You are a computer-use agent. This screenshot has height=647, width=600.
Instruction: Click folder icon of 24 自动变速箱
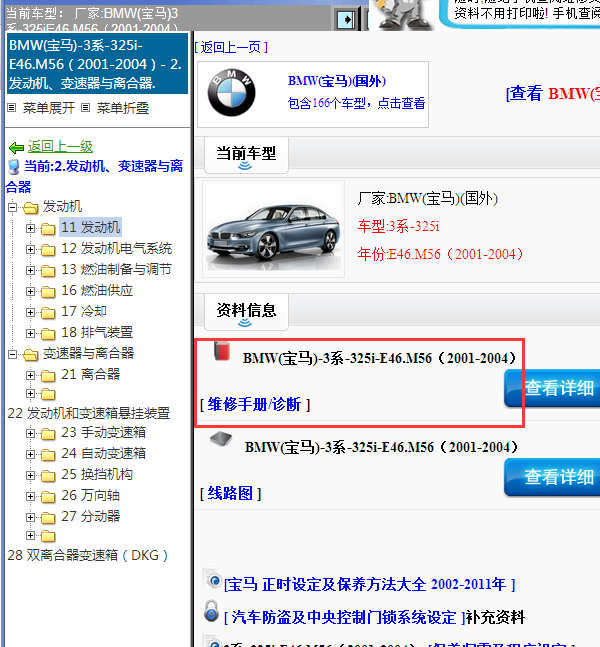click(48, 455)
